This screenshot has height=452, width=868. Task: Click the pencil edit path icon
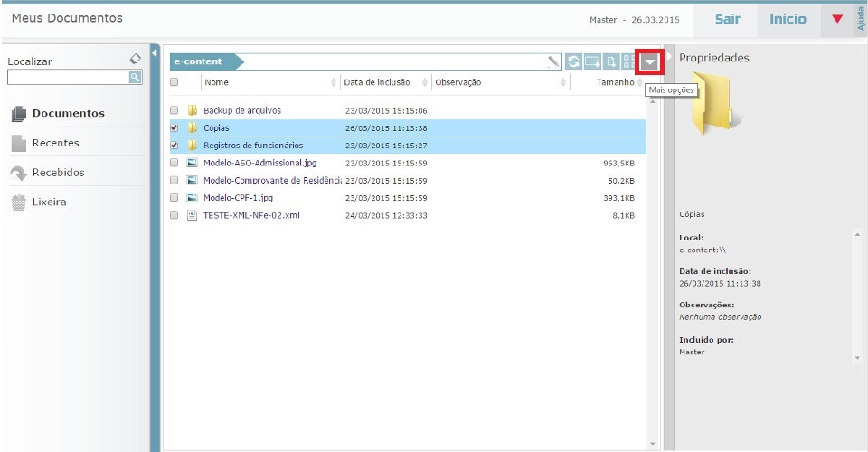(553, 62)
